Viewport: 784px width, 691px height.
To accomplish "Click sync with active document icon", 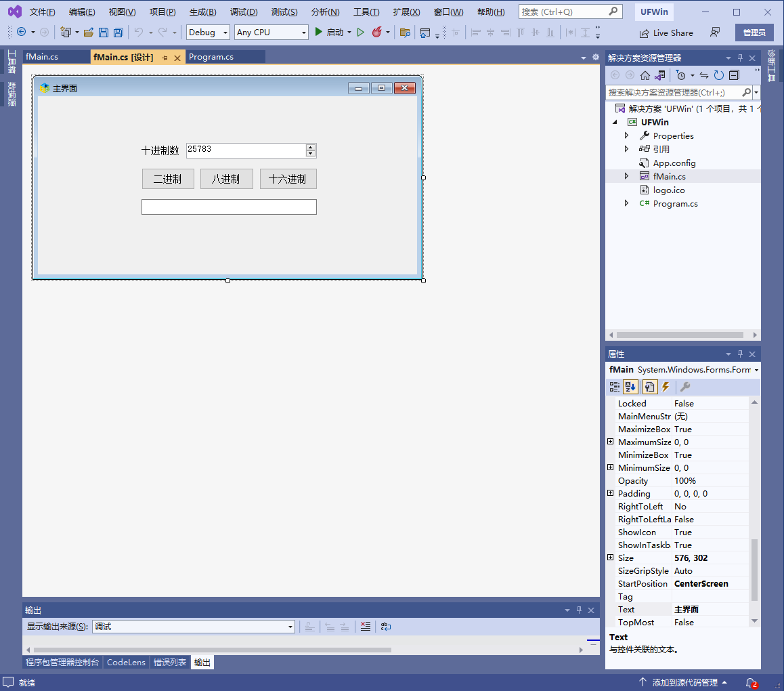I will click(x=704, y=75).
